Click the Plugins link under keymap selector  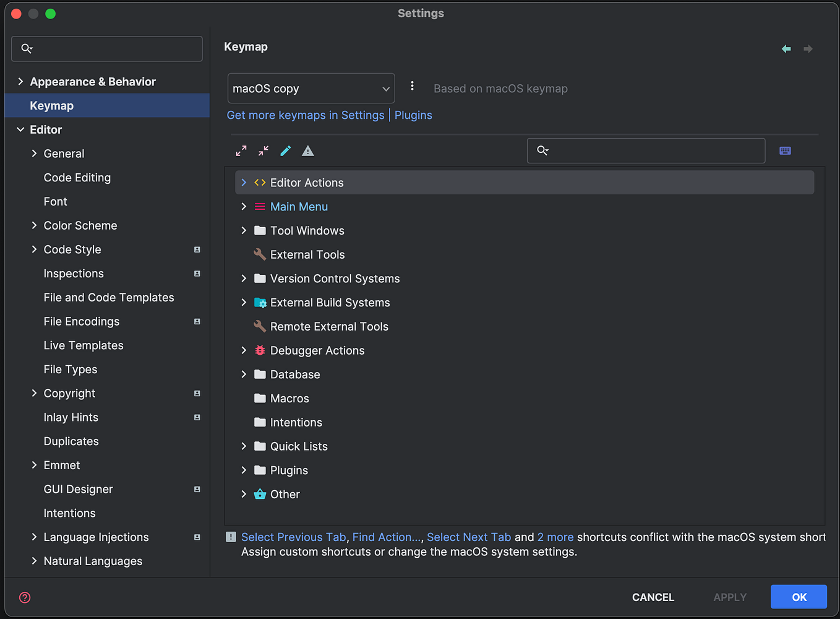point(413,115)
